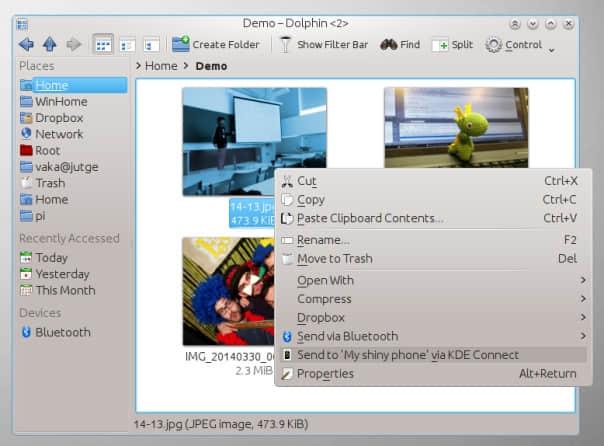Switch to Details view mode
The width and height of the screenshot is (604, 446).
[x=151, y=44]
